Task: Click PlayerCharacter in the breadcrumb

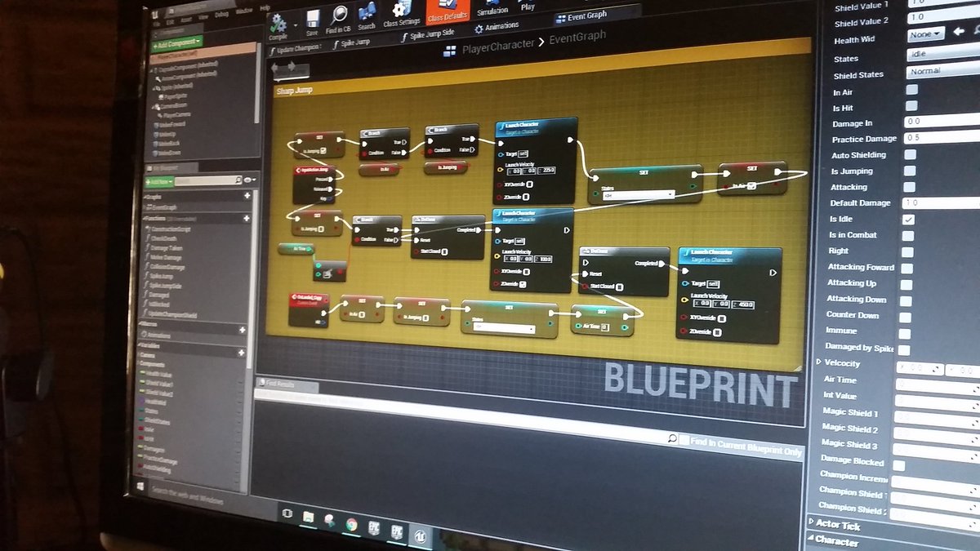Action: click(497, 45)
